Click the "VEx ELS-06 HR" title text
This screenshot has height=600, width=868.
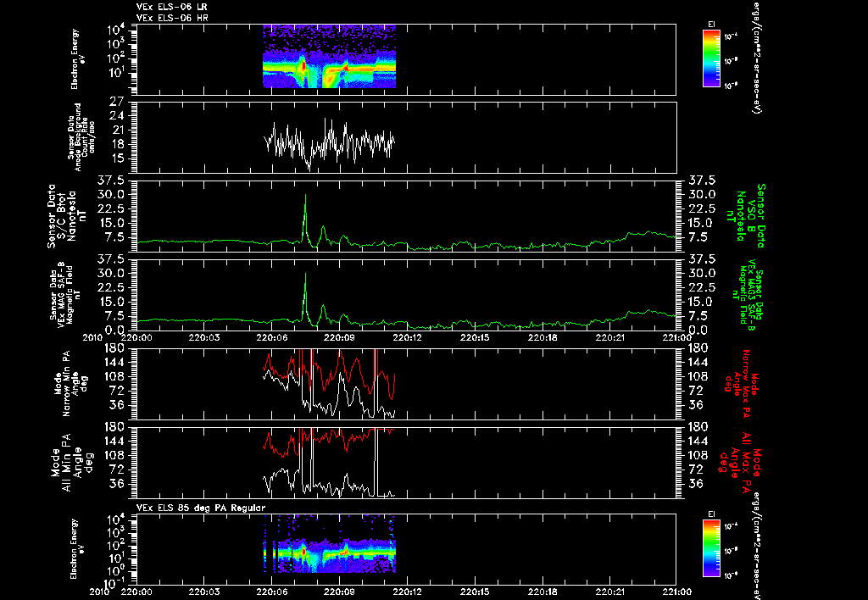[x=171, y=19]
